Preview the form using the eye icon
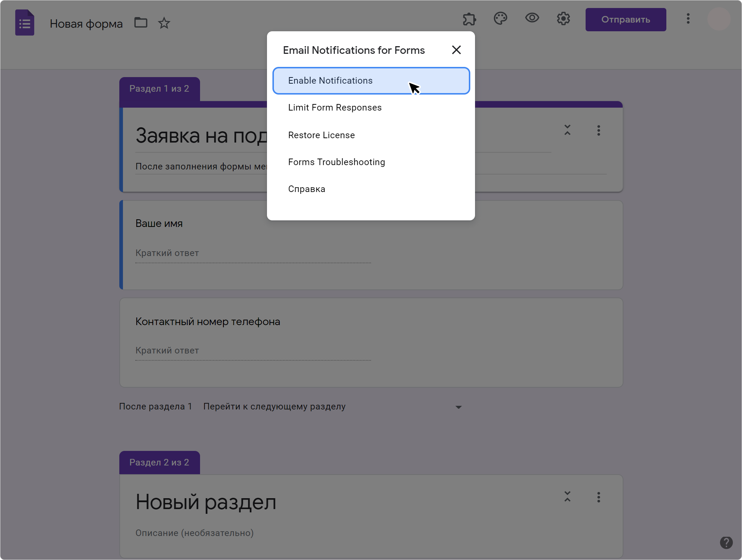 pos(532,18)
